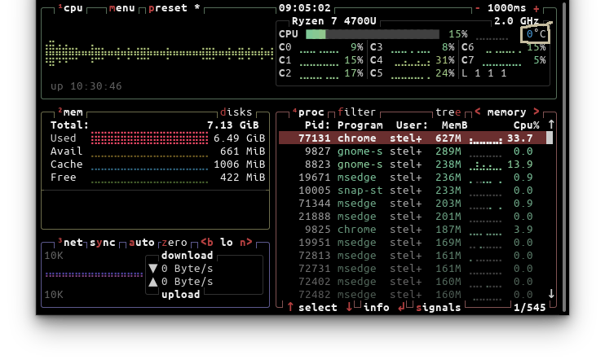
Task: Select snap-st process with PID 10005
Action: coord(413,191)
